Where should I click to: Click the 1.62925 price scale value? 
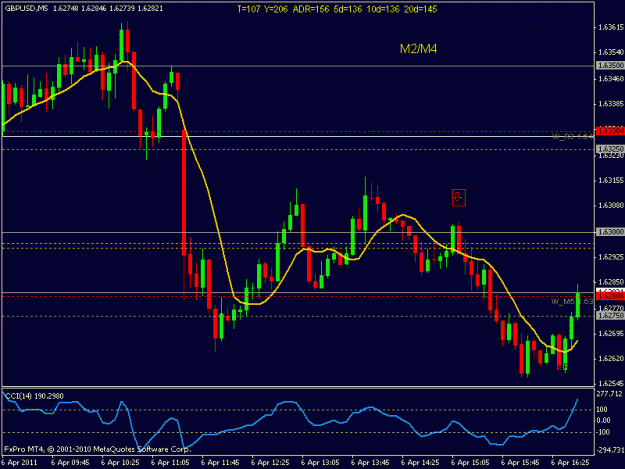click(x=611, y=257)
